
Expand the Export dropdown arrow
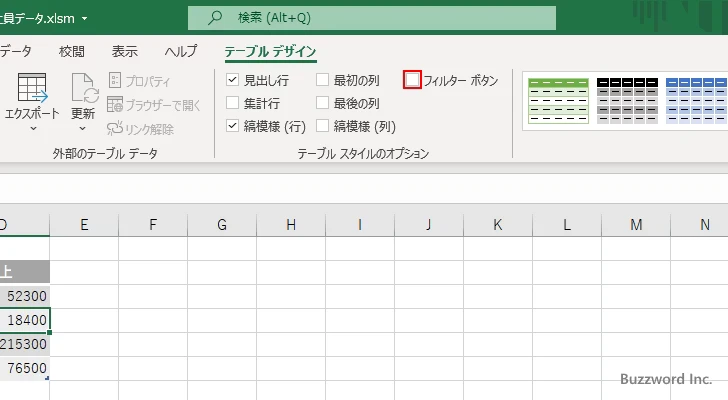[33, 129]
